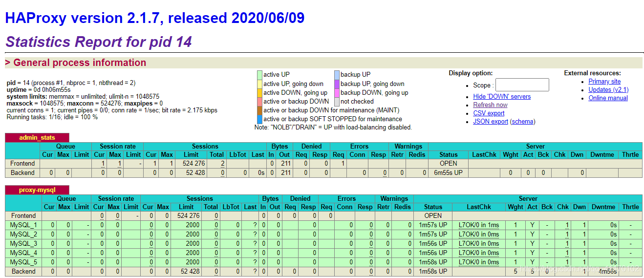Viewport: 644px width, 278px height.
Task: Click MySQL_1 session limit 2000
Action: pyautogui.click(x=193, y=225)
